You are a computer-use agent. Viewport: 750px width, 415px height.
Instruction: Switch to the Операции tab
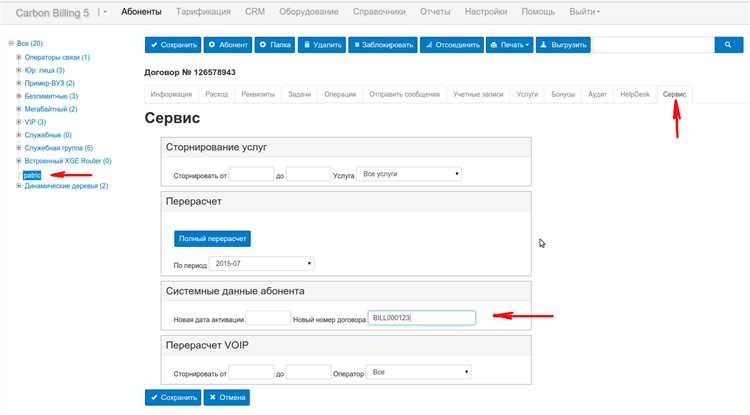coord(340,94)
